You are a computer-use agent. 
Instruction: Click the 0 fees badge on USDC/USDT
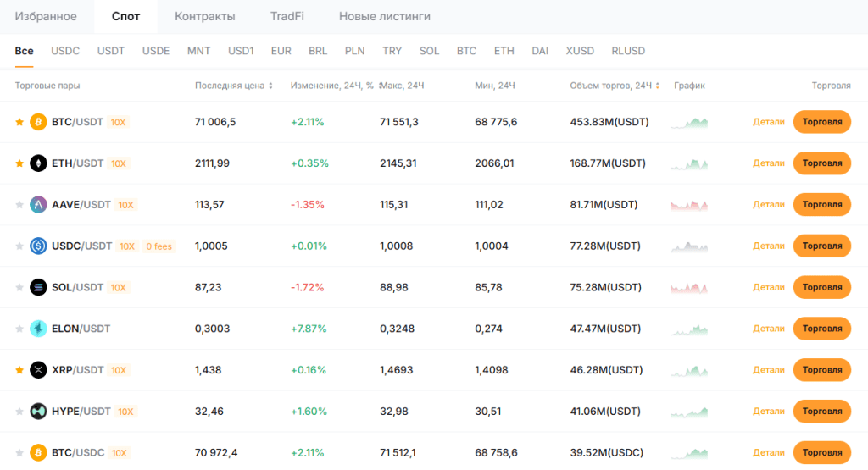point(159,246)
